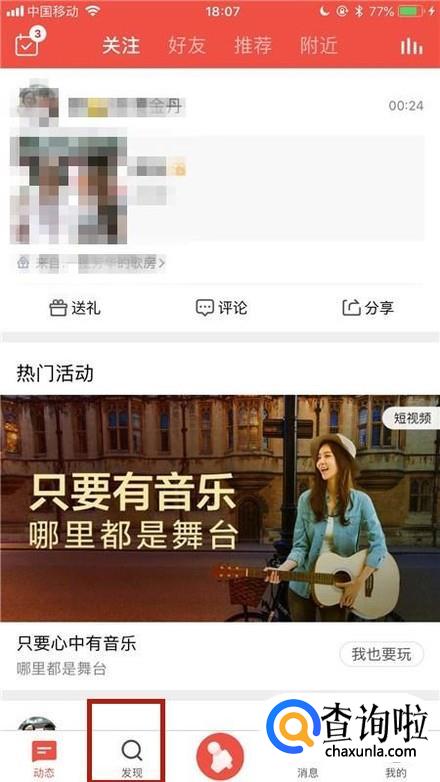Open the ranking bars icon top right
The height and width of the screenshot is (782, 440).
[x=412, y=46]
